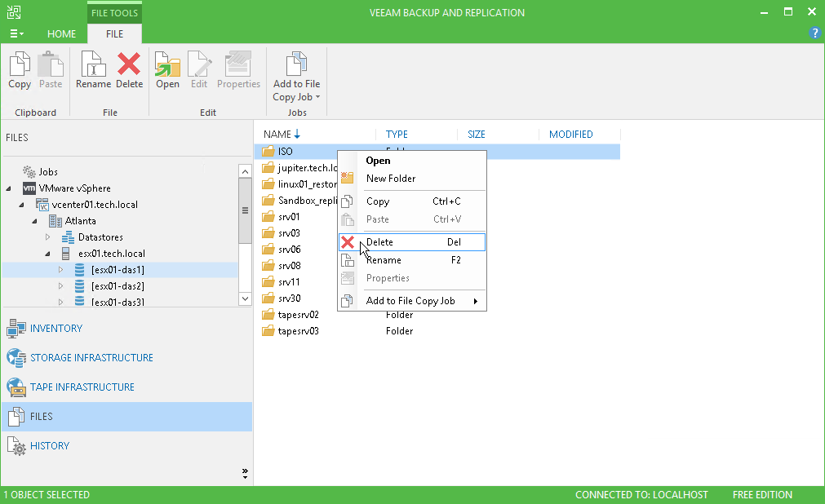Collapse the vcenter01.tech.local node
Viewport: 825px width, 504px height.
coord(21,205)
